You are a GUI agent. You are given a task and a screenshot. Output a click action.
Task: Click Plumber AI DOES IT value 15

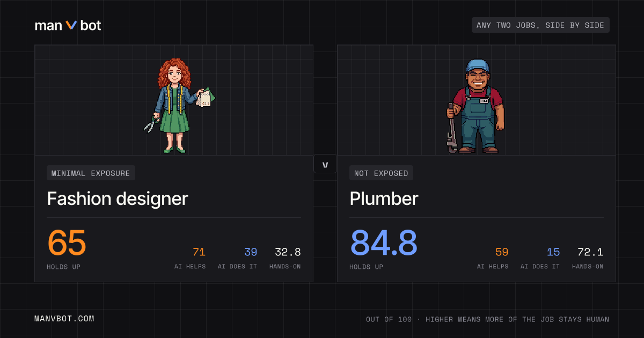[553, 252]
